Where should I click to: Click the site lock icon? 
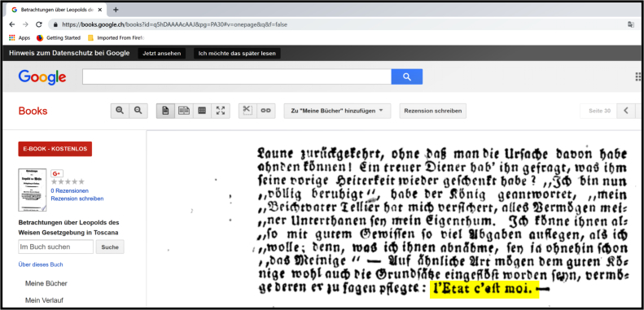point(55,24)
